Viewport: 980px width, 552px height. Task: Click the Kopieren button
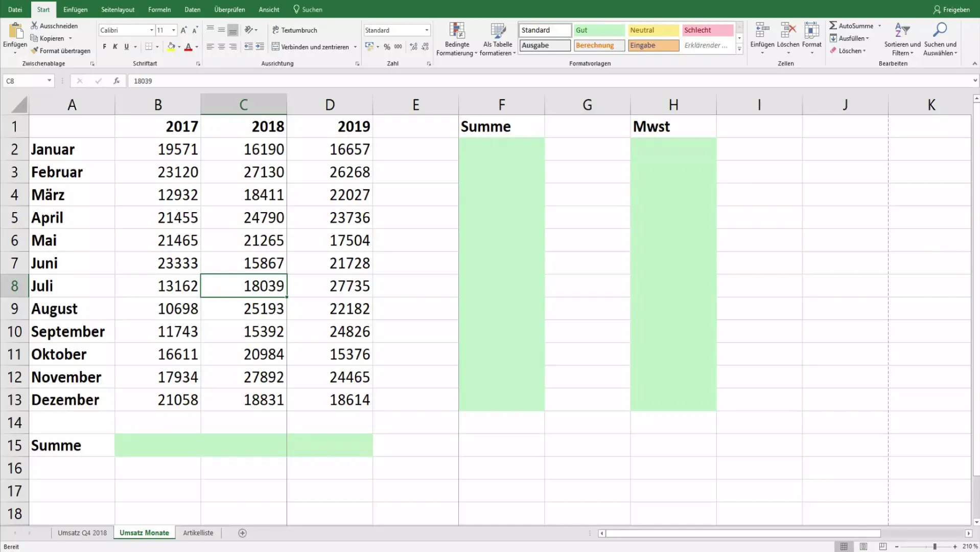48,38
